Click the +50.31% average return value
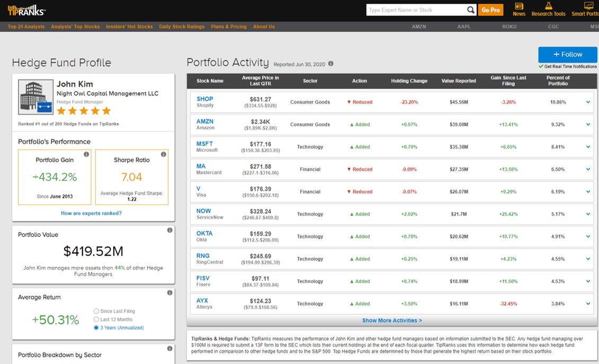This screenshot has width=599, height=364. pyautogui.click(x=56, y=320)
